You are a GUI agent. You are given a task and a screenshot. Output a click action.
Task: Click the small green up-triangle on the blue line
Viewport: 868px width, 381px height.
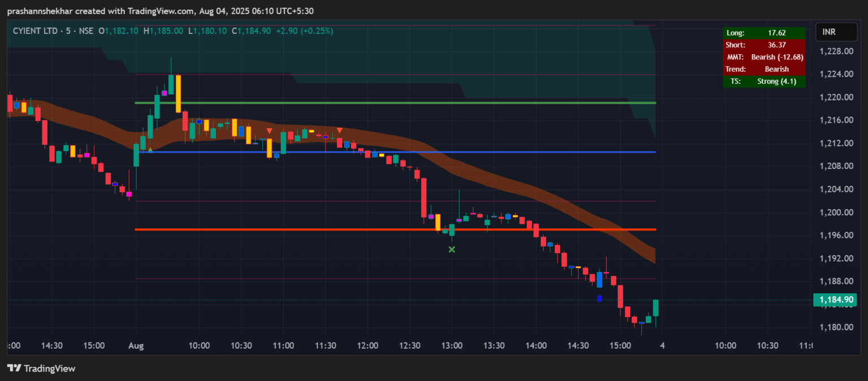150,149
